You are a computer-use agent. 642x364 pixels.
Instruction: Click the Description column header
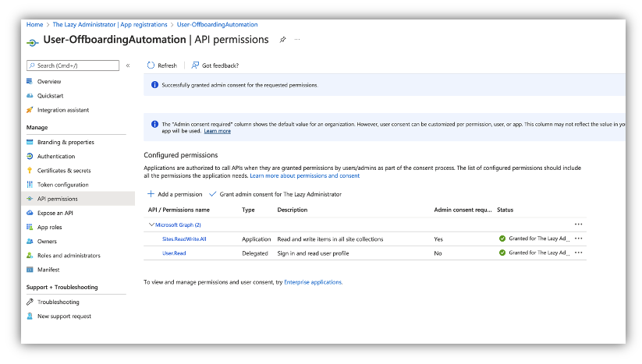[x=293, y=210]
